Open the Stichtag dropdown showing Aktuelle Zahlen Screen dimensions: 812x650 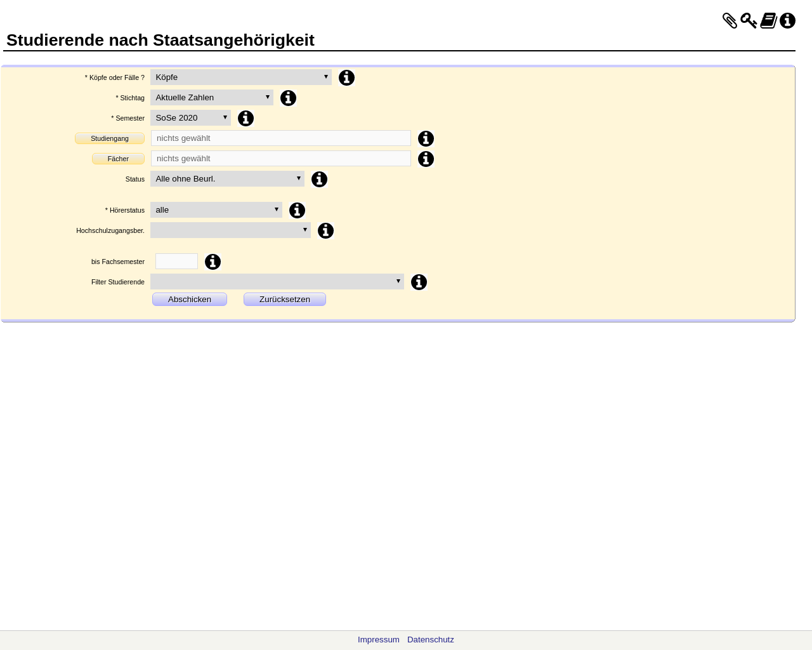pyautogui.click(x=212, y=97)
